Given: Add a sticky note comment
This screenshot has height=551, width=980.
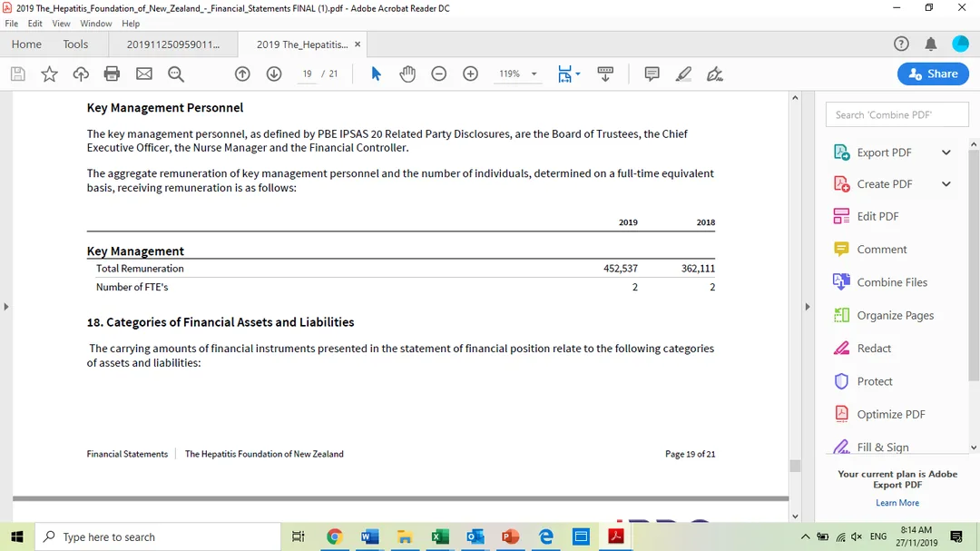Looking at the screenshot, I should click(652, 74).
